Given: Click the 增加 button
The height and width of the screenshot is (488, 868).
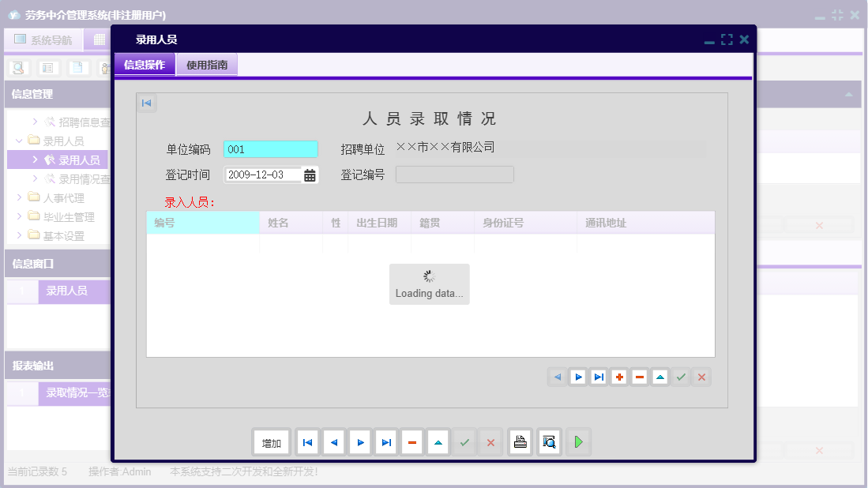Looking at the screenshot, I should [x=271, y=442].
